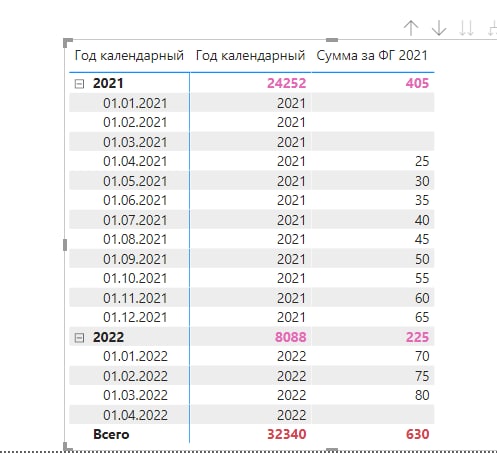Sort by first Год календарный header
497x456 pixels.
click(x=129, y=55)
